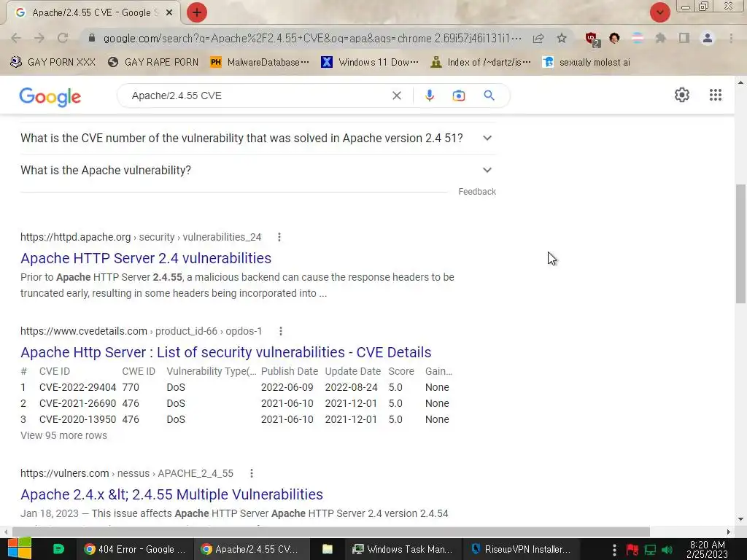
Task: Open the Google apps grid
Action: tap(715, 95)
